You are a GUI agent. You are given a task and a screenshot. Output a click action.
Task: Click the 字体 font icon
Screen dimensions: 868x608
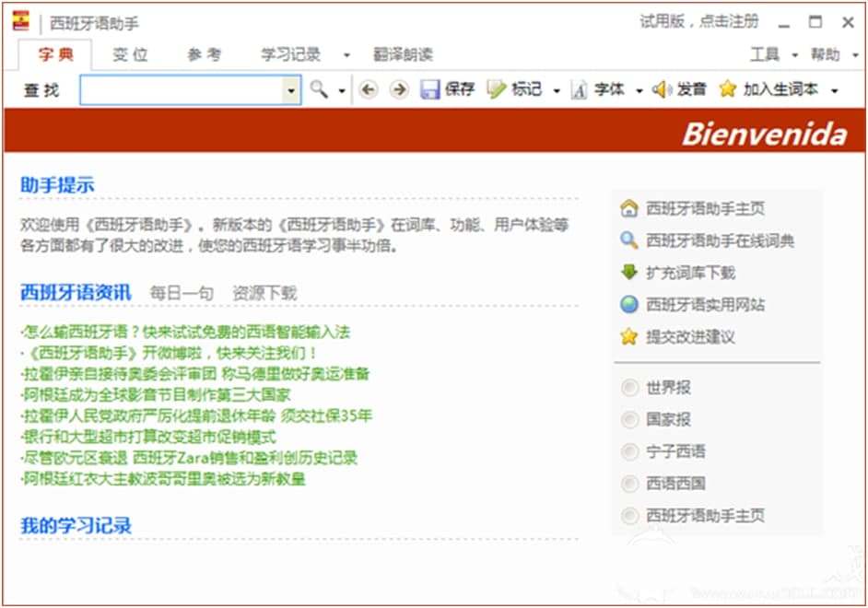pyautogui.click(x=579, y=89)
